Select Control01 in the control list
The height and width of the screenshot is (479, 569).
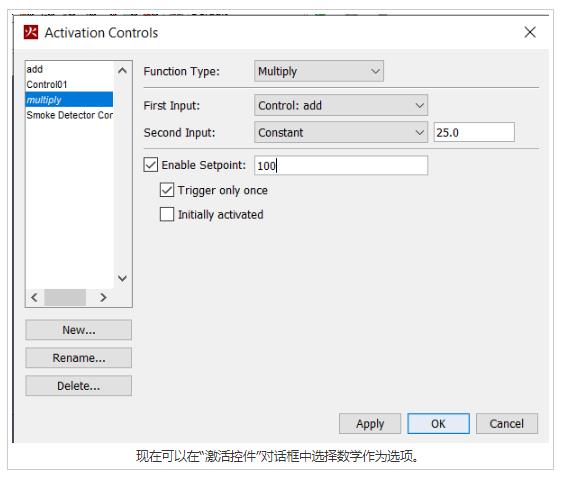pos(69,84)
